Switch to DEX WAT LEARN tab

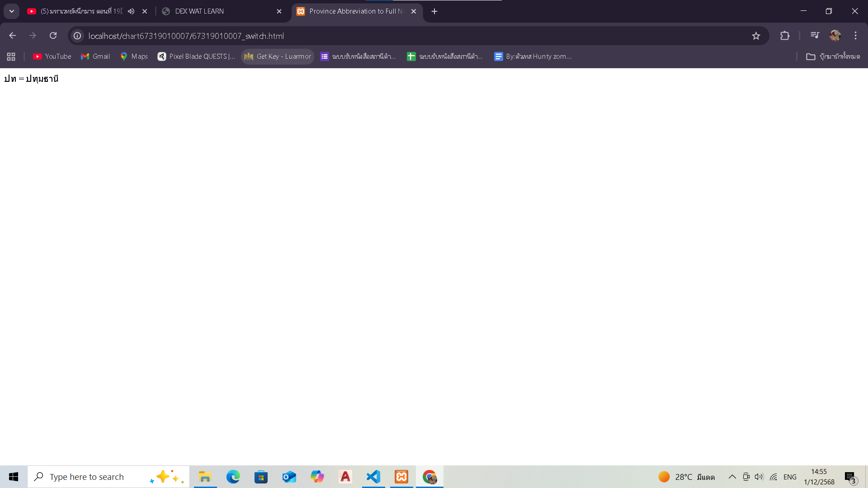pos(217,11)
